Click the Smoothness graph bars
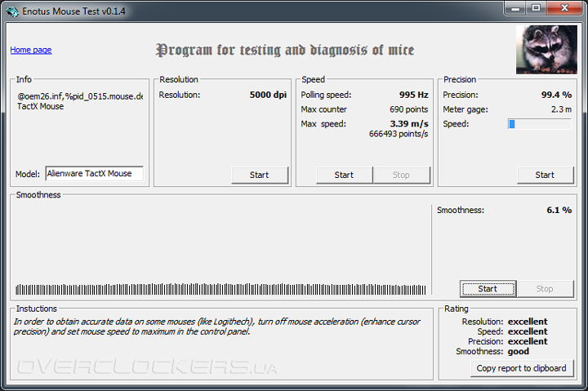This screenshot has height=391, width=588. (x=220, y=290)
